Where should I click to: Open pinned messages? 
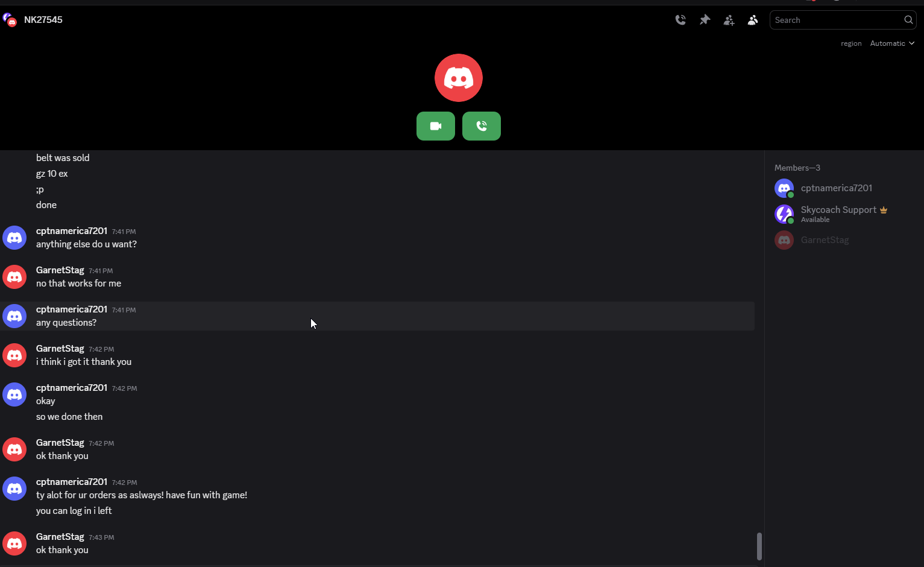tap(705, 20)
